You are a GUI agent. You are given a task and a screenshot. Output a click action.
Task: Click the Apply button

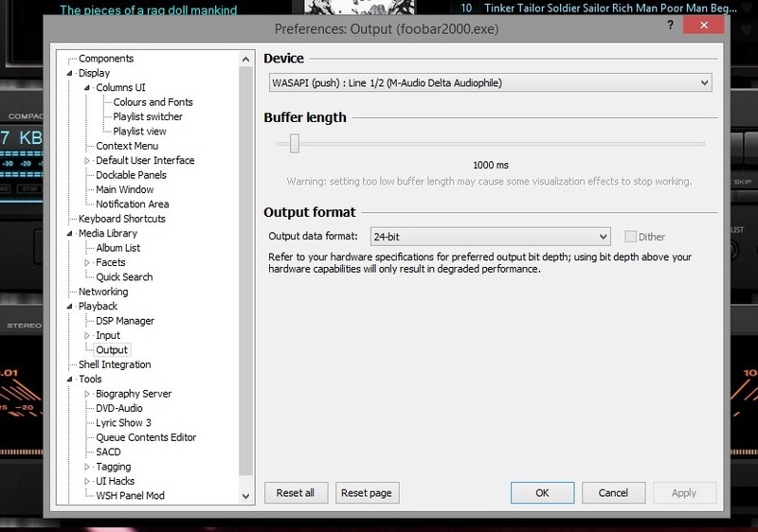(x=684, y=493)
